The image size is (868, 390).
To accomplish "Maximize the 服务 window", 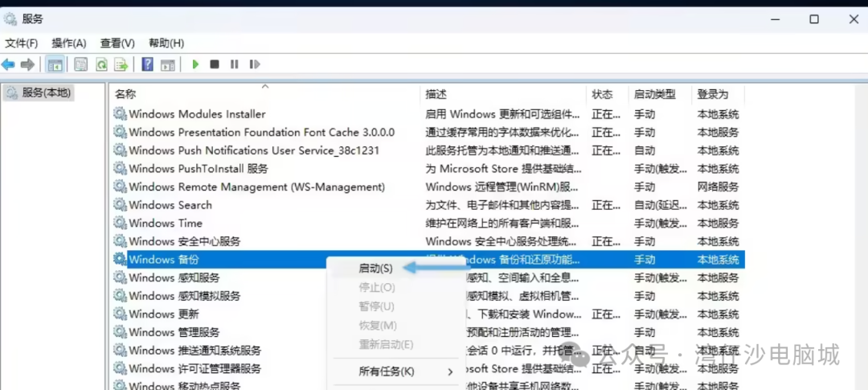I will tap(813, 18).
